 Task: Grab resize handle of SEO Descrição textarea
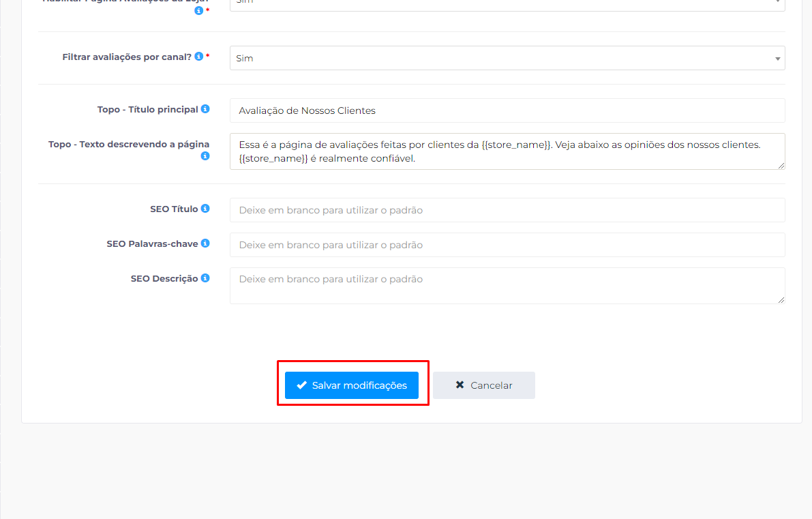(x=781, y=300)
